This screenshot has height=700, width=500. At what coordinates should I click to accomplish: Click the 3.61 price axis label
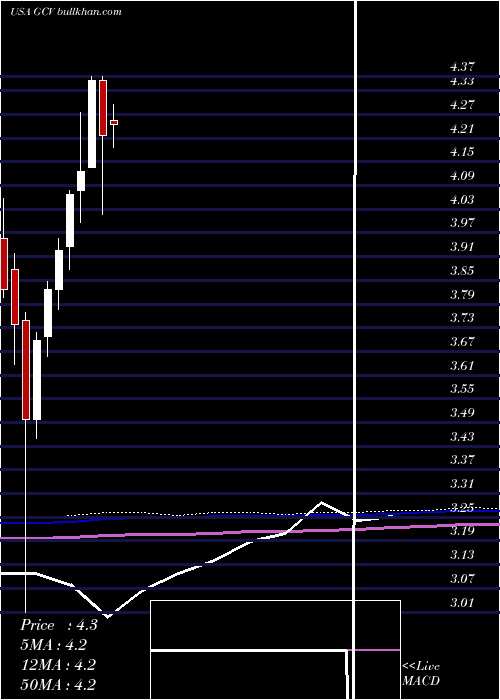pyautogui.click(x=462, y=366)
